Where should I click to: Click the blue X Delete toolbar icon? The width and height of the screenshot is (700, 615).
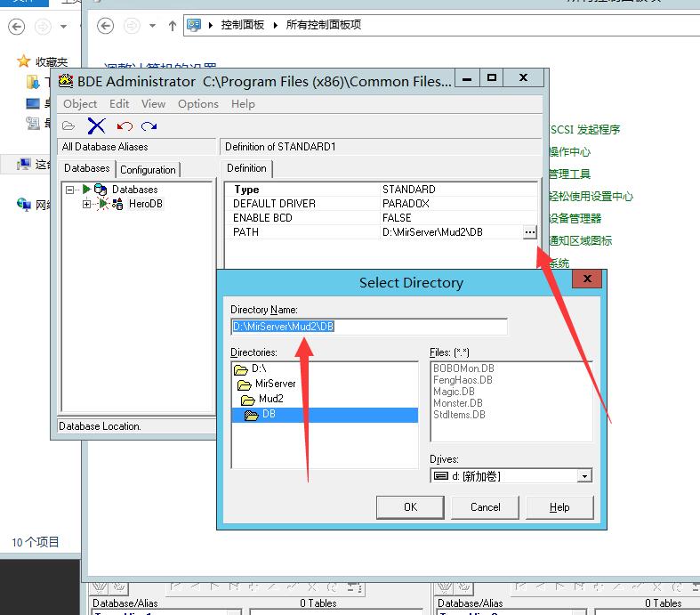pyautogui.click(x=96, y=126)
